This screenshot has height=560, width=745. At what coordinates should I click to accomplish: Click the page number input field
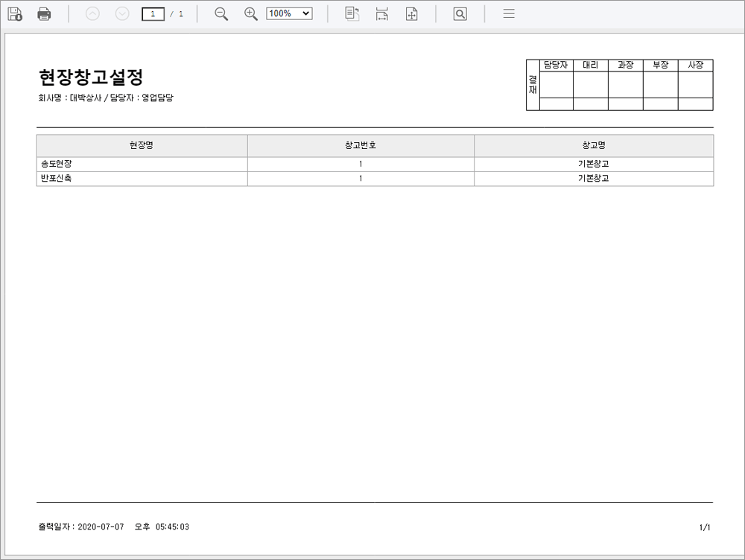(x=153, y=13)
